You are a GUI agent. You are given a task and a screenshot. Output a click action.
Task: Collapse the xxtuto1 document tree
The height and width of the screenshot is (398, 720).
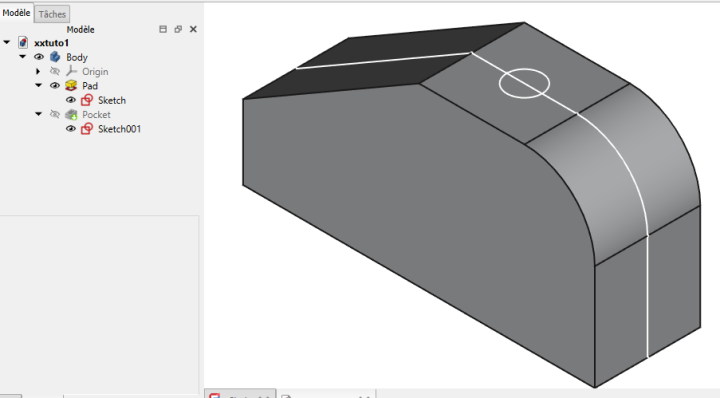tap(6, 42)
